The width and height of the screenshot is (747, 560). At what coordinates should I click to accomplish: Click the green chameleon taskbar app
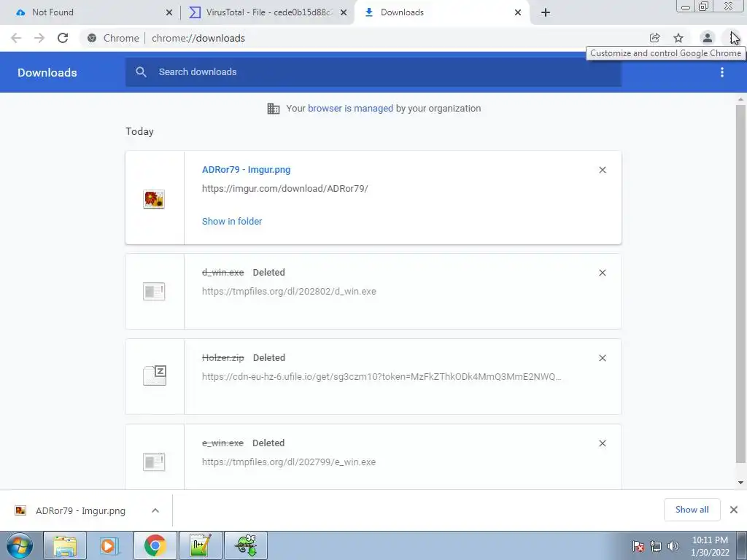coord(246,545)
